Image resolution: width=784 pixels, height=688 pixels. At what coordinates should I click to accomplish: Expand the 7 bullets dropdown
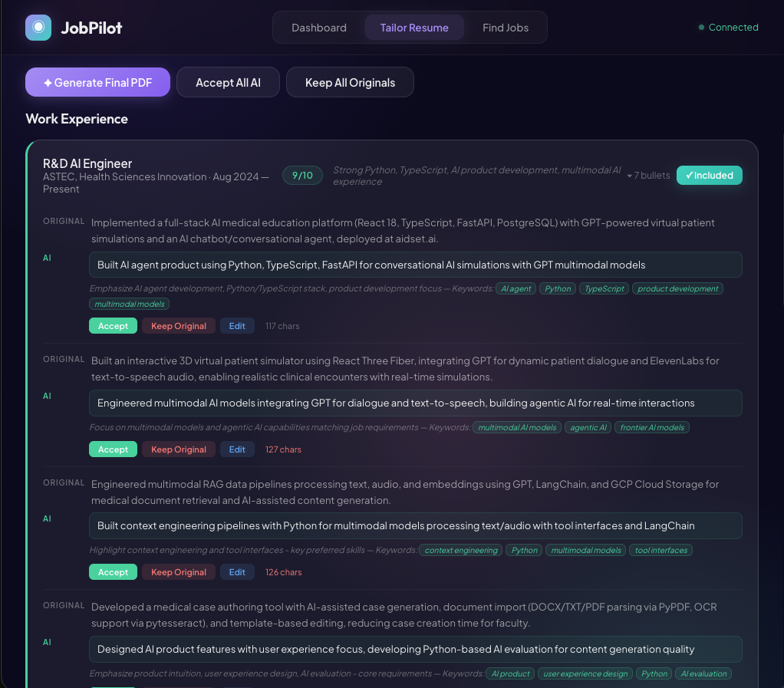[647, 175]
